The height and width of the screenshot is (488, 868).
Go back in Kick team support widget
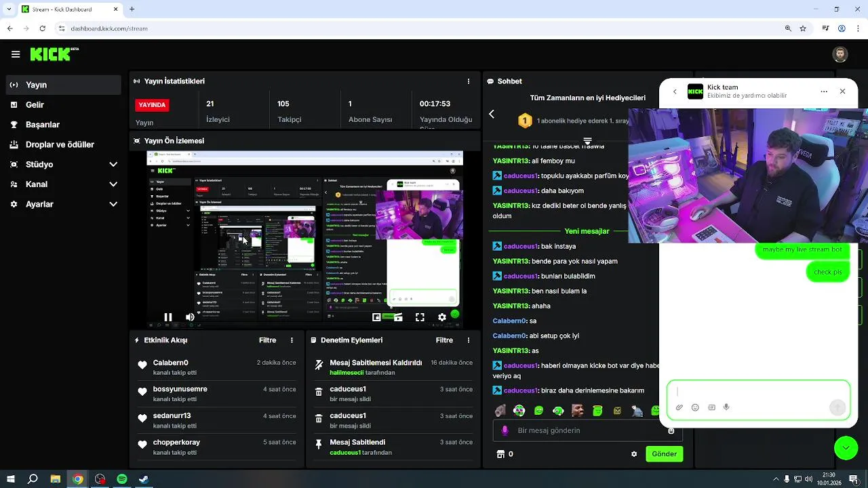(675, 91)
